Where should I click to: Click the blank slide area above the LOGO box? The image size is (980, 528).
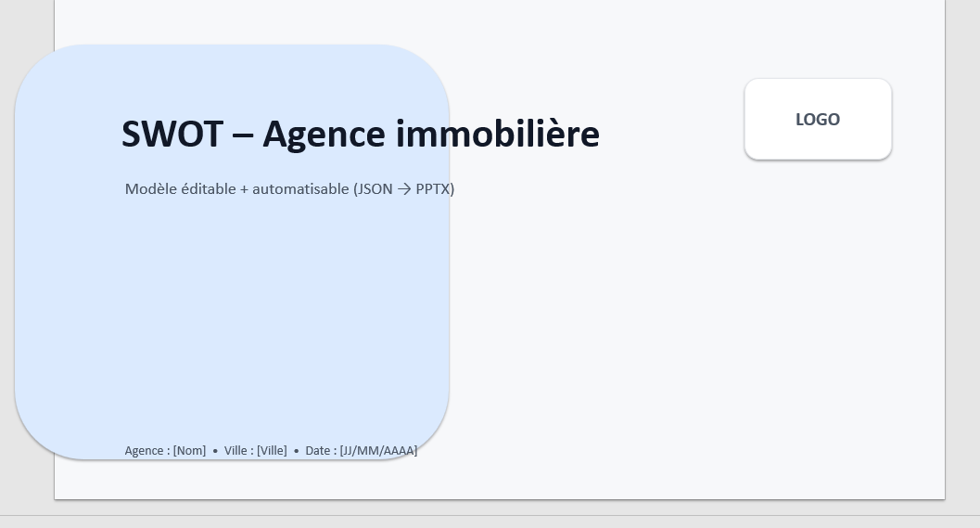(x=816, y=37)
